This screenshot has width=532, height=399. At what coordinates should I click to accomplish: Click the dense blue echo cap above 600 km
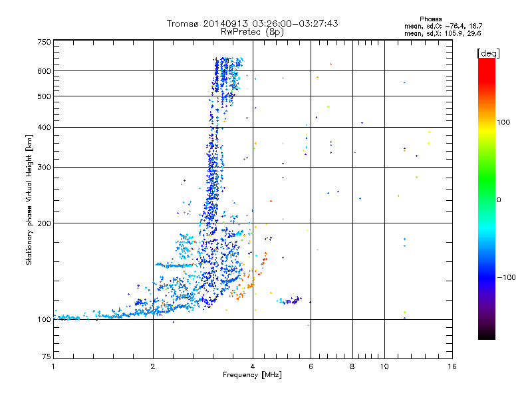click(227, 63)
